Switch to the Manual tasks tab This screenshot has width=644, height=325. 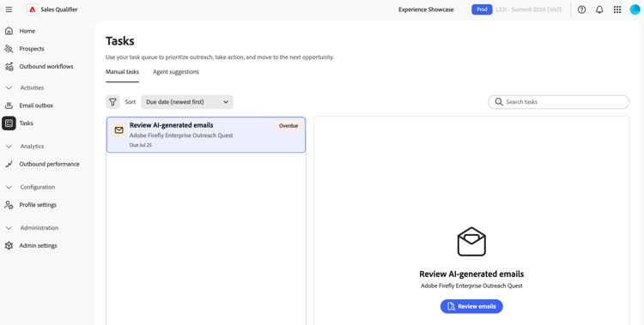[123, 72]
